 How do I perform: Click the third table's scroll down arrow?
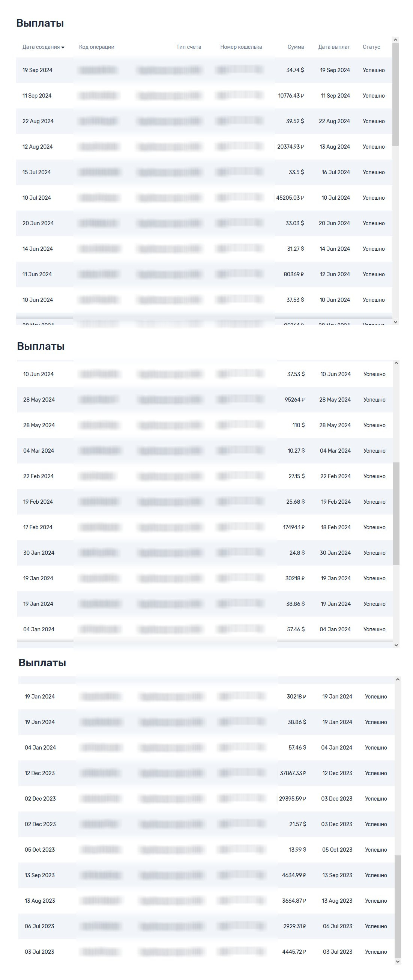tap(398, 961)
